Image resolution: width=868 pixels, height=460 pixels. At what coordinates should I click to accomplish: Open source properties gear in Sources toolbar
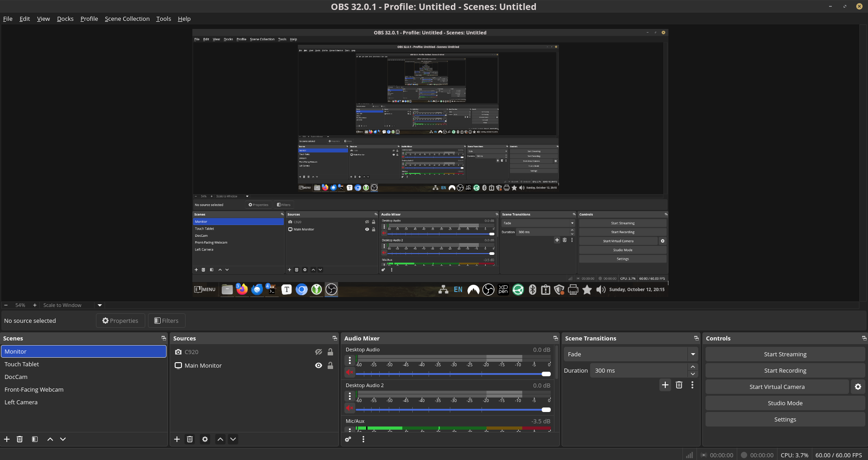205,439
